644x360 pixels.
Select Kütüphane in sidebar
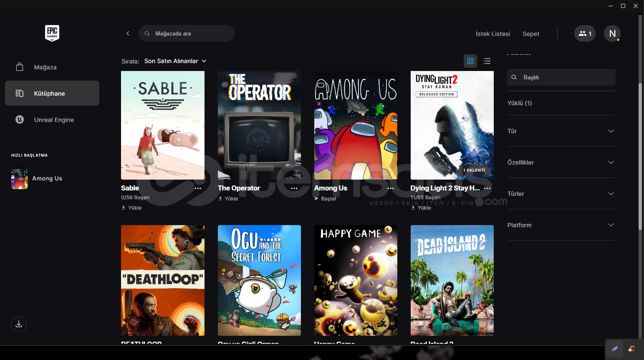(x=52, y=93)
